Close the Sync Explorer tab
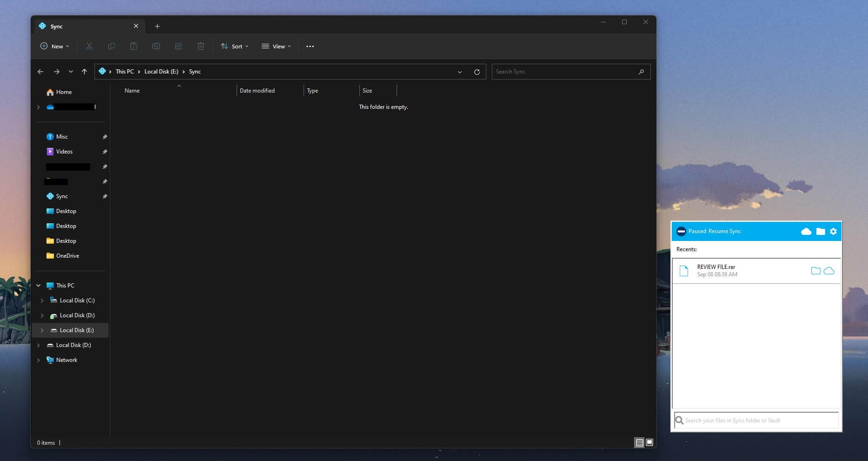This screenshot has height=461, width=868. click(136, 26)
